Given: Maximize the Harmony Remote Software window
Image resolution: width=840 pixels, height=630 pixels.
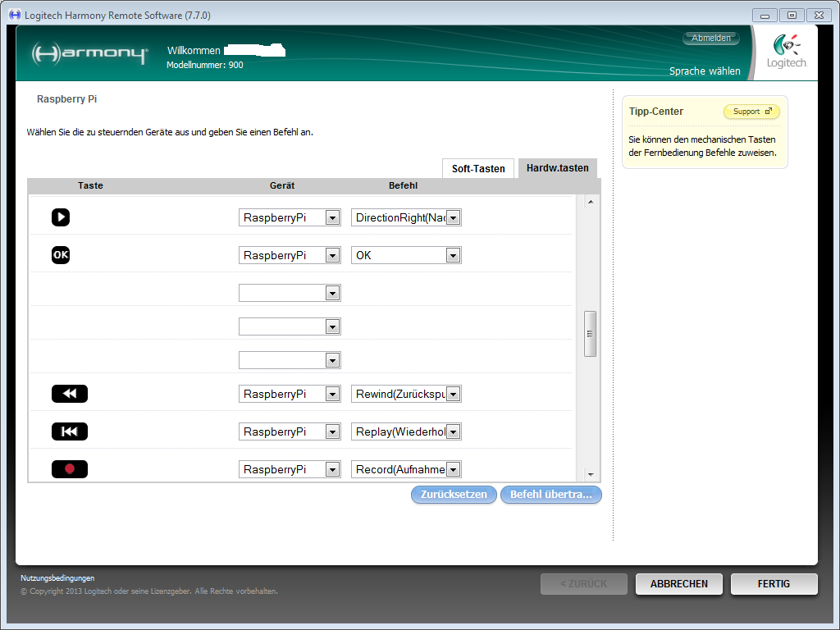Looking at the screenshot, I should (792, 16).
